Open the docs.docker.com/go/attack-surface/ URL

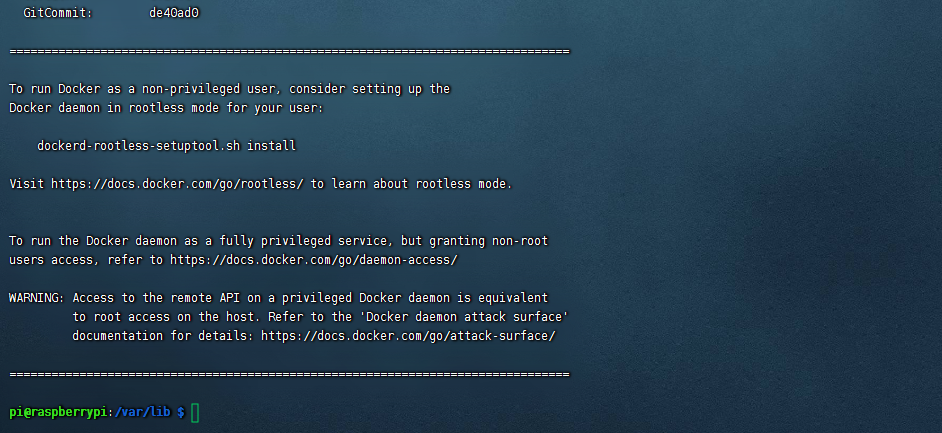(x=409, y=336)
